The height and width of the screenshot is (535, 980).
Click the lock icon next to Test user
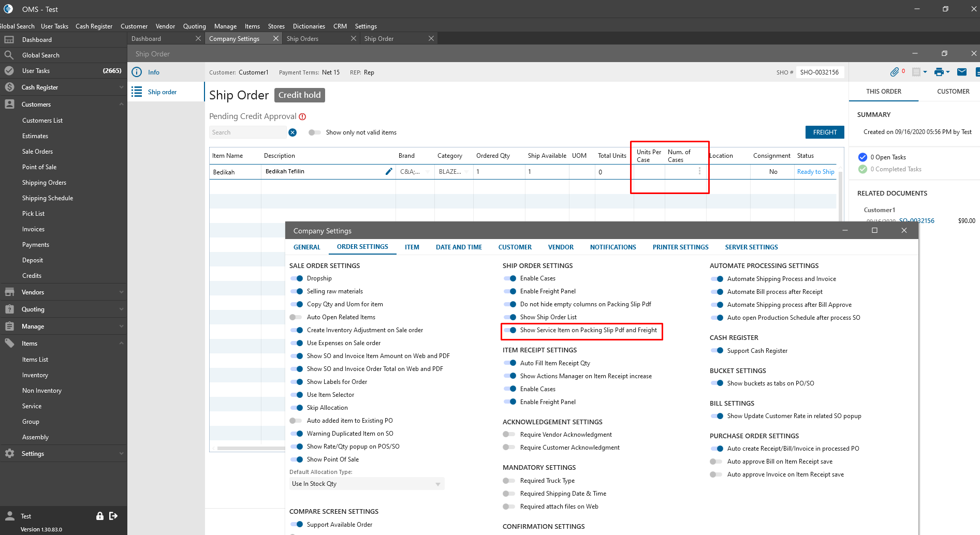tap(100, 516)
